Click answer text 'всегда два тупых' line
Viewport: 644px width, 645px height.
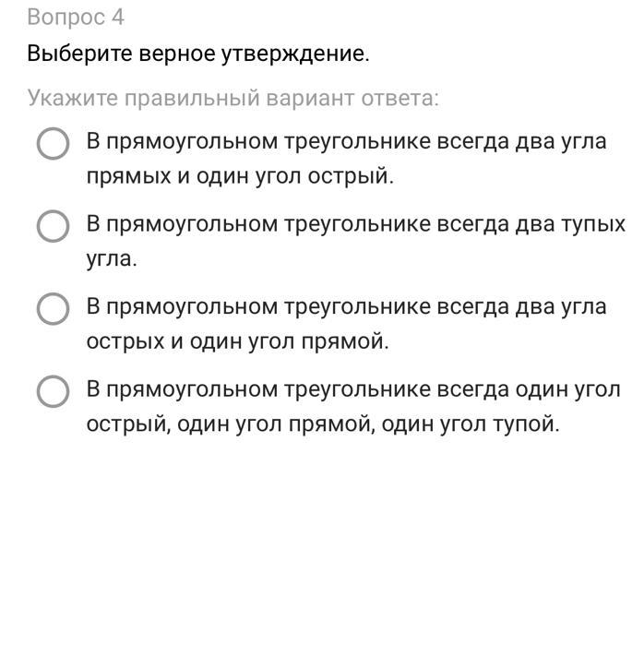355,224
